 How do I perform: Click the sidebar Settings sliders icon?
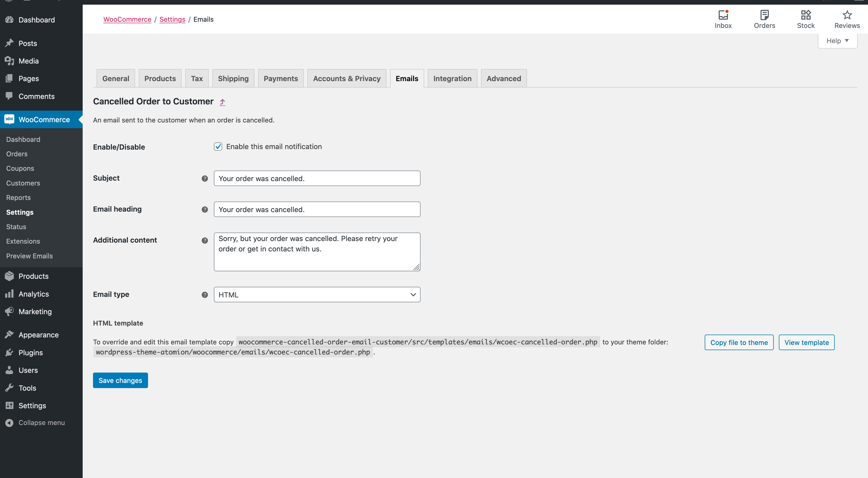[10, 405]
